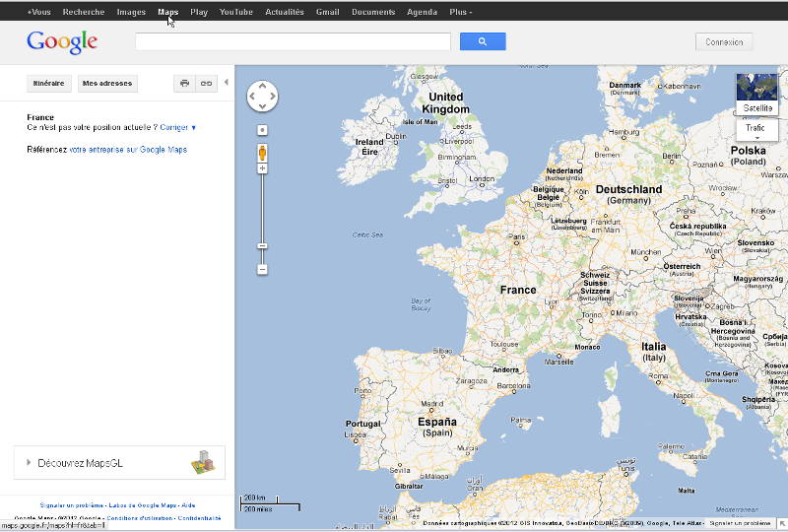
Task: Open the Trafic layer dropdown
Action: click(756, 130)
